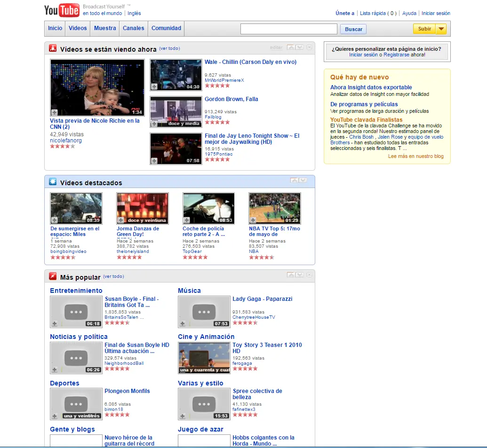Click the Más popular red chart icon
Image resolution: width=487 pixels, height=448 pixels.
pyautogui.click(x=53, y=276)
